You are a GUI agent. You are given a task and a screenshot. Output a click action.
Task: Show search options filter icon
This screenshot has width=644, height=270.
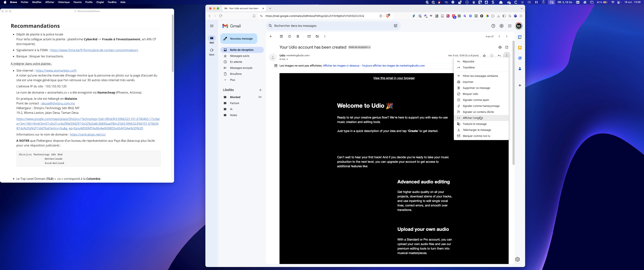(x=396, y=26)
